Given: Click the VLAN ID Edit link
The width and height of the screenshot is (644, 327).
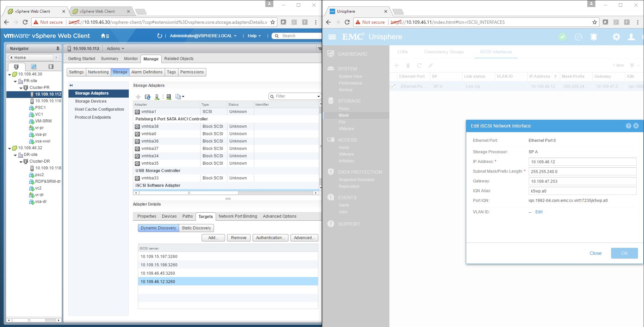Looking at the screenshot, I should point(539,212).
